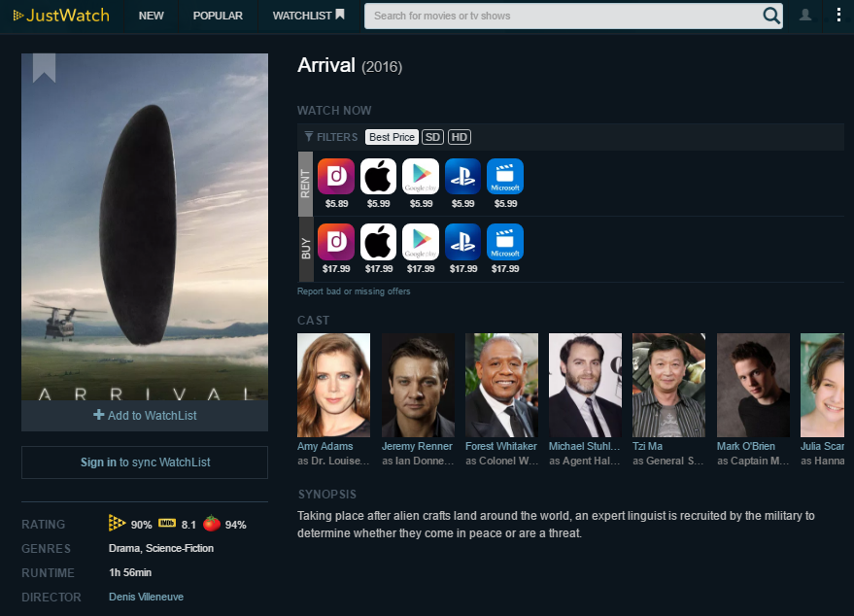Click the Drama, Science-Fiction genres text

tap(161, 548)
